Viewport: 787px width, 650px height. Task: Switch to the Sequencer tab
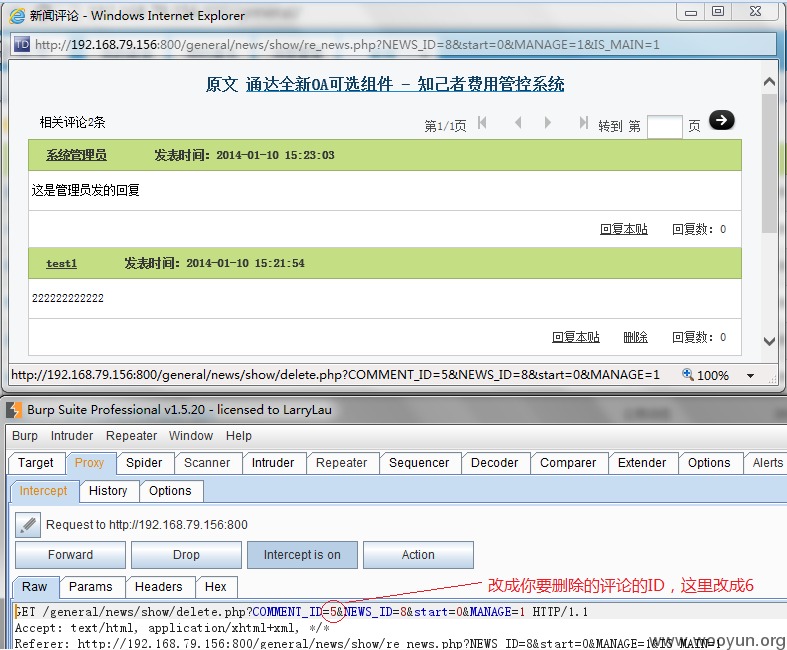(420, 463)
